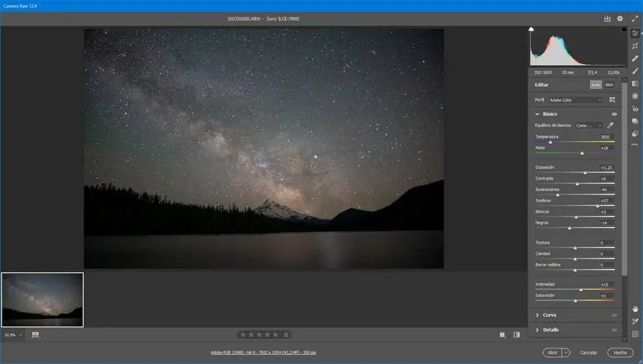Viewport: 643px width, 364px height.
Task: Select the Radial Filter tool
Action: coord(635,96)
